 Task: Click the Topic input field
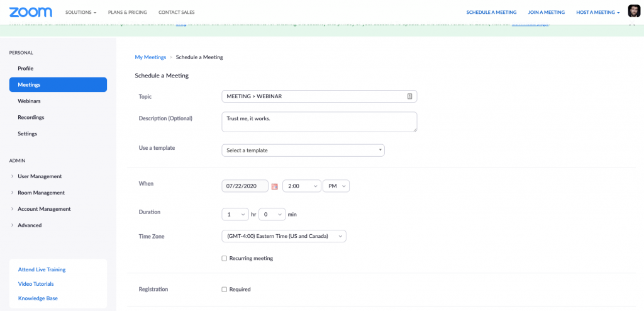[x=319, y=96]
